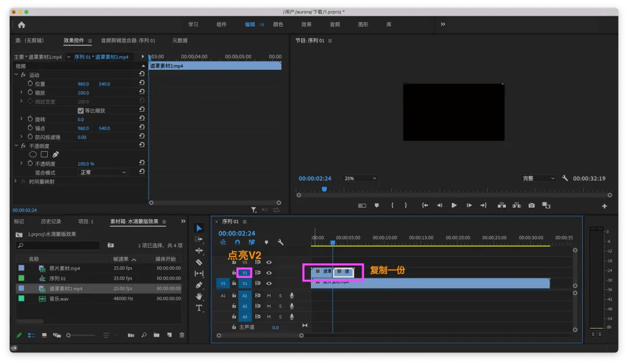
Task: Toggle V3 track output eye
Action: pyautogui.click(x=269, y=262)
